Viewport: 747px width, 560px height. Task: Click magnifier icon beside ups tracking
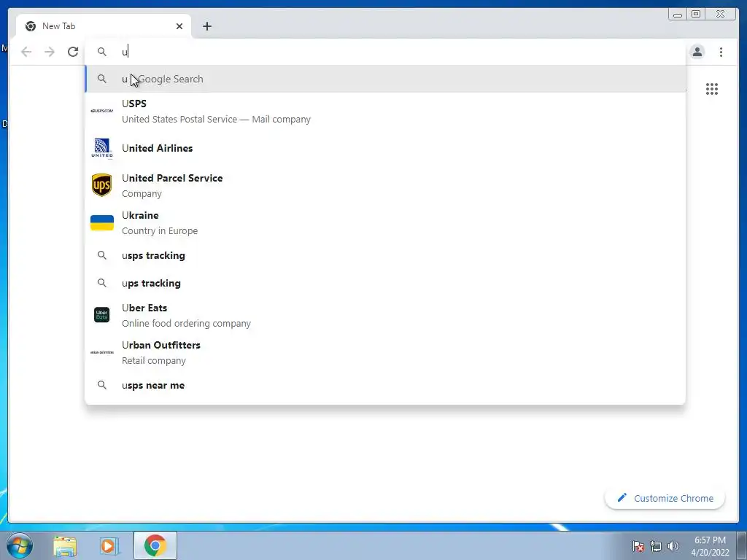tap(102, 283)
